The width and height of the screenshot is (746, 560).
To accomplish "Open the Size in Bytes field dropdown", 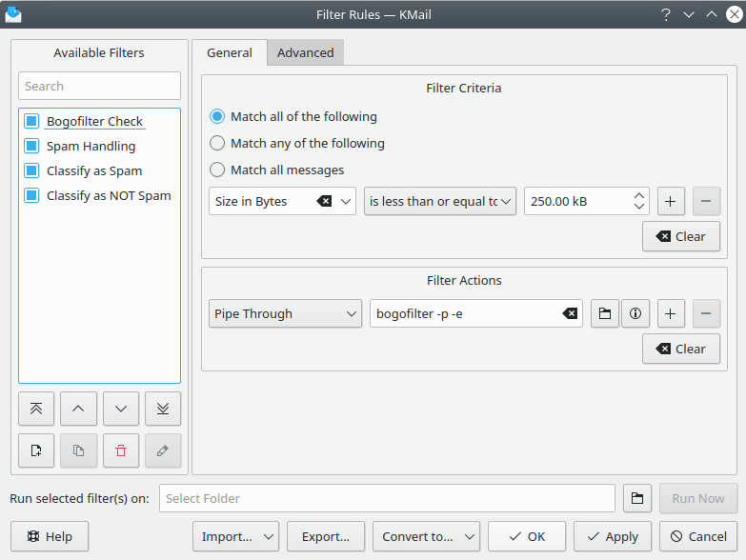I will coord(346,201).
